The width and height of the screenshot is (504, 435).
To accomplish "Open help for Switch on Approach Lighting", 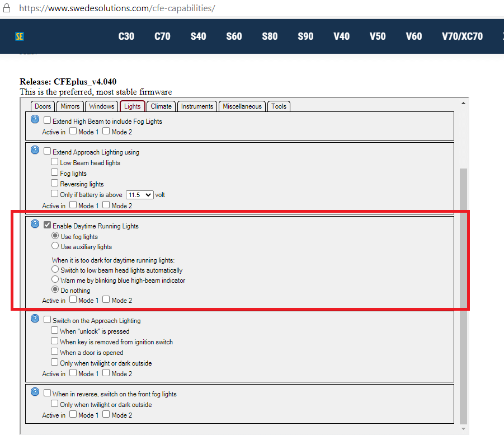I will click(x=35, y=319).
